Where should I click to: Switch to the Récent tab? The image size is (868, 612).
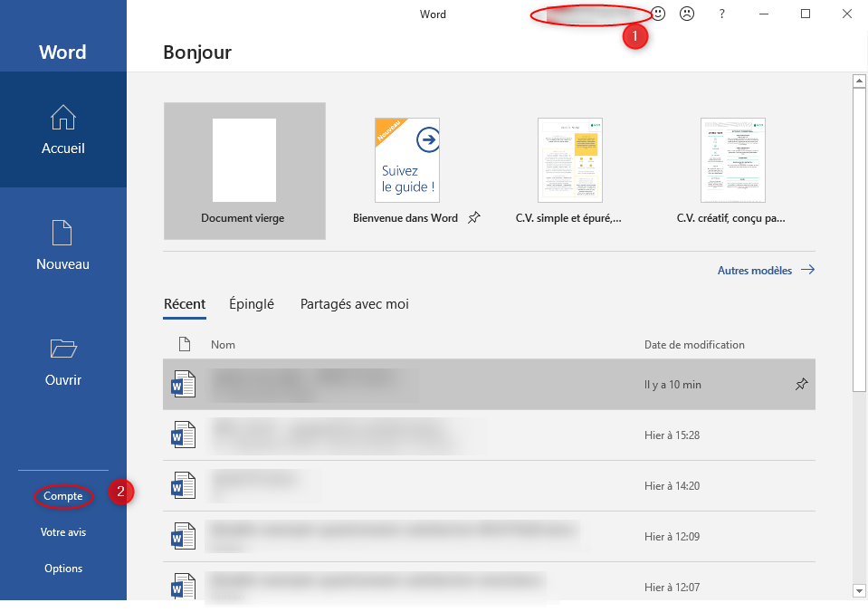[185, 304]
